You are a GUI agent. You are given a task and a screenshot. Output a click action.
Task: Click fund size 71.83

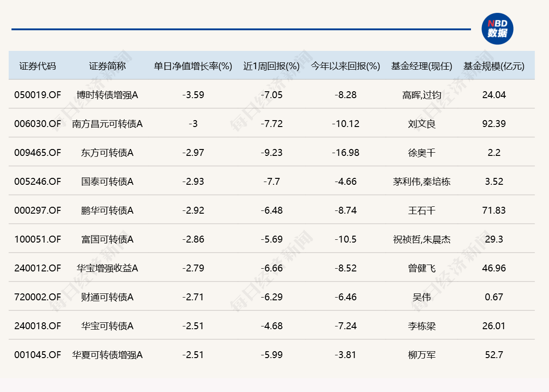(x=493, y=210)
